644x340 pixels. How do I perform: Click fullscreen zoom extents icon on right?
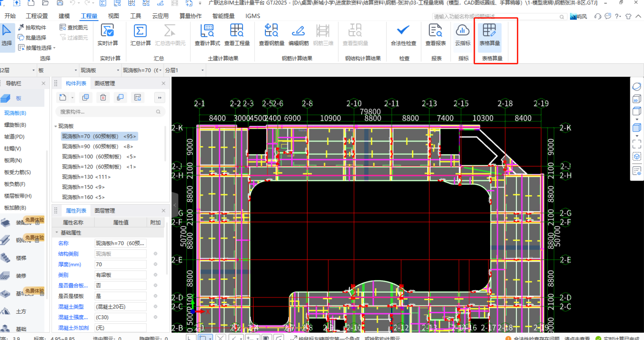(637, 144)
